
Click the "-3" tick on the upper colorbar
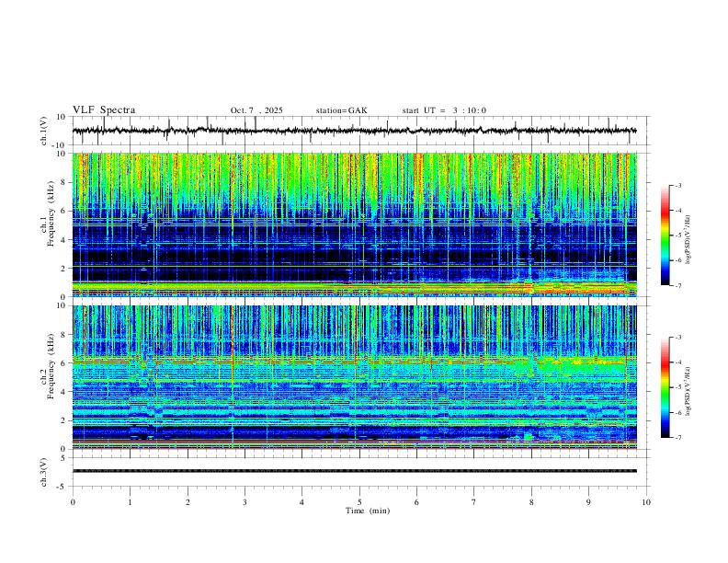(677, 185)
